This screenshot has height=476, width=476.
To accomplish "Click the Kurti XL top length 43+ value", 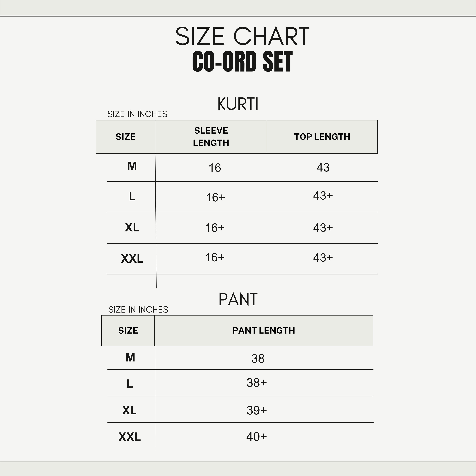I will (323, 228).
